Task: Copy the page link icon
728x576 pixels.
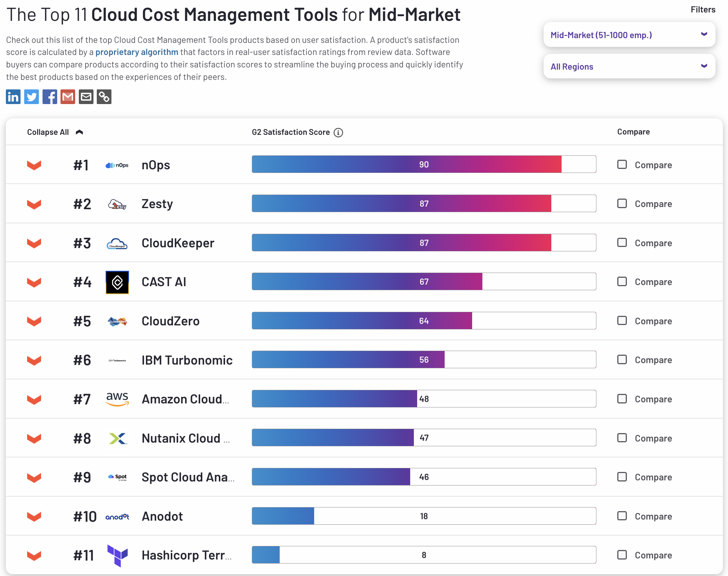Action: tap(104, 97)
